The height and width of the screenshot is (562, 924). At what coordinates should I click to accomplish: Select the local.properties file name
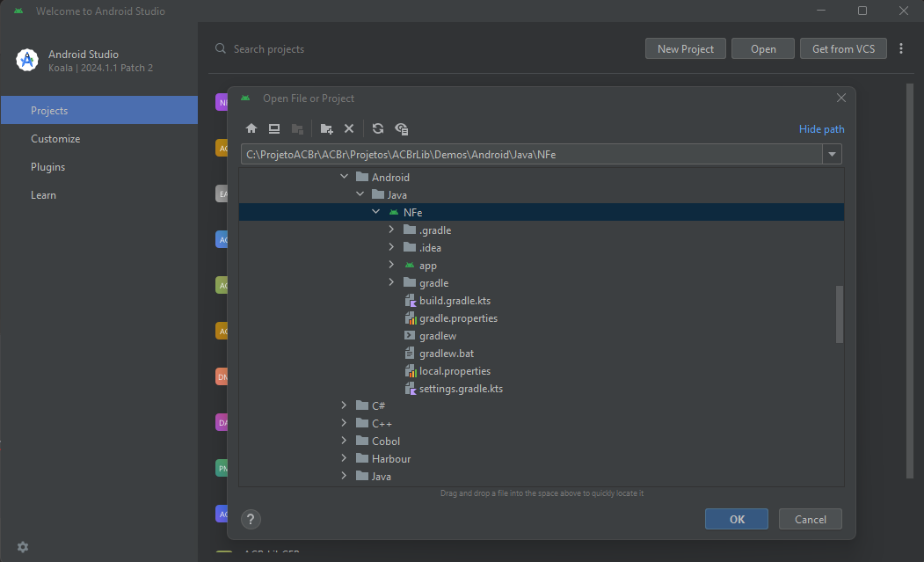tap(455, 371)
